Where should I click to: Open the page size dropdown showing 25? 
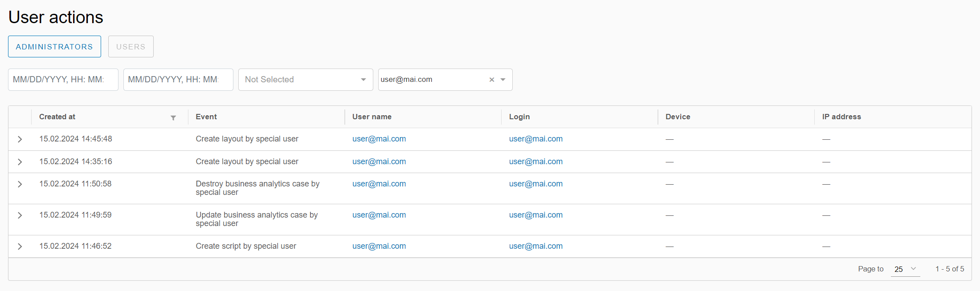[x=905, y=269]
